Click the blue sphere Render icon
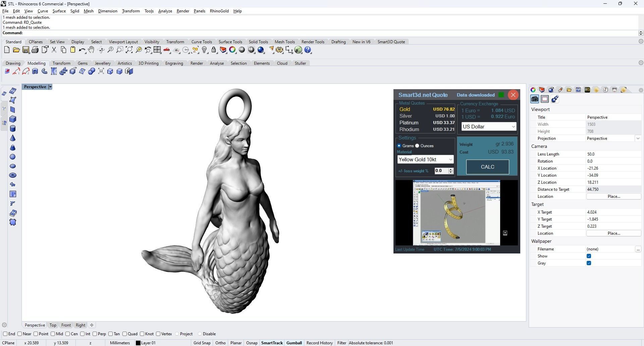 coord(261,50)
